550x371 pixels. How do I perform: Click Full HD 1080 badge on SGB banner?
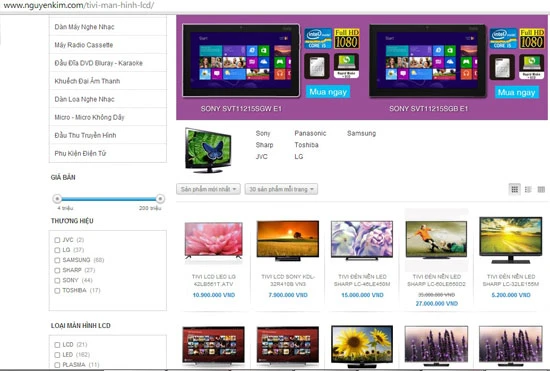[x=532, y=39]
